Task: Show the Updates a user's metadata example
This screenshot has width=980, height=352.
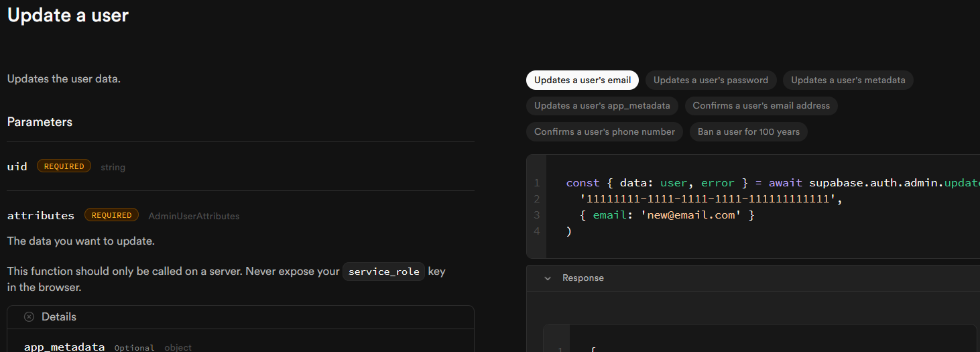Action: point(848,80)
